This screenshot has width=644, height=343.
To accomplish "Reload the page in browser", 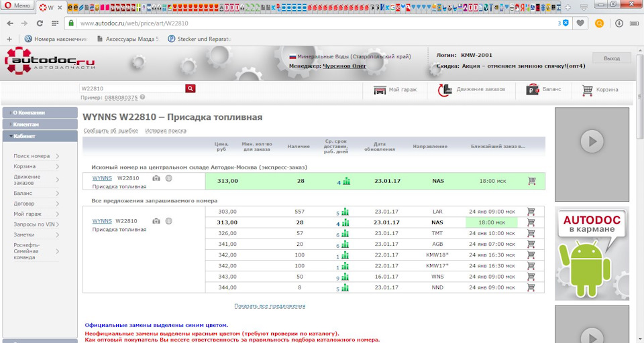I will [40, 23].
